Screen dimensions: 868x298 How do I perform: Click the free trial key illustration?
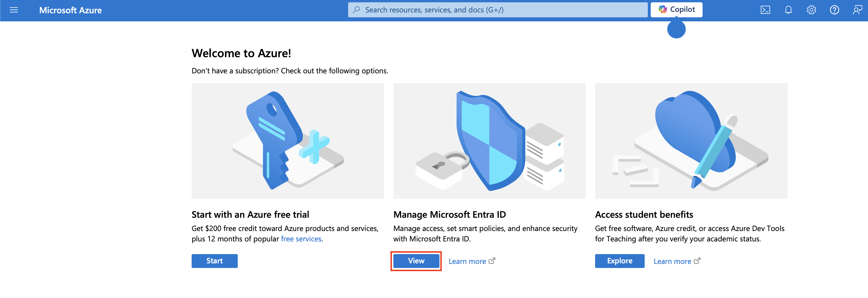[x=287, y=141]
